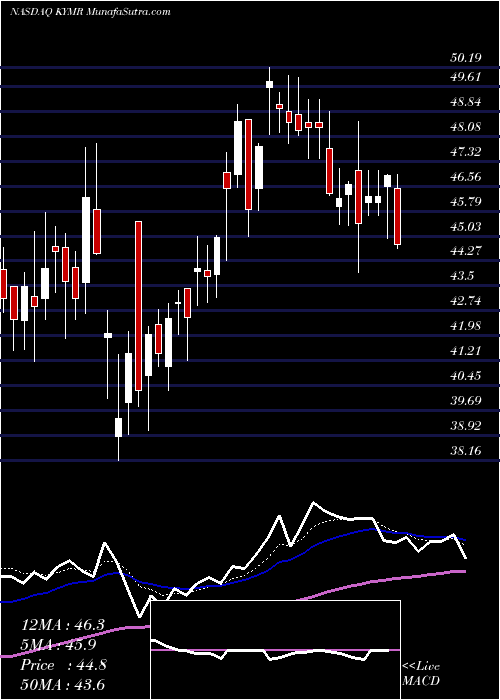Select the 49.61 price axis label
The image size is (500, 700).
click(x=465, y=77)
